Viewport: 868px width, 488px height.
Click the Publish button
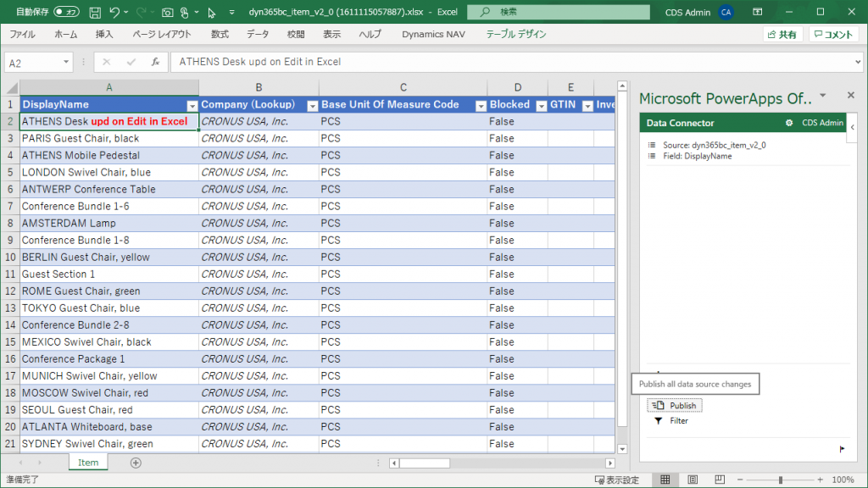point(675,406)
